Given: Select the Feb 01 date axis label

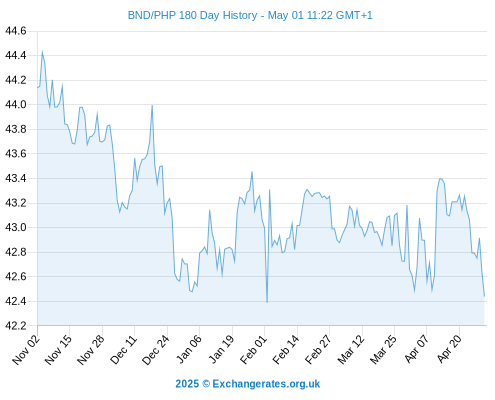Looking at the screenshot, I should point(253,349).
